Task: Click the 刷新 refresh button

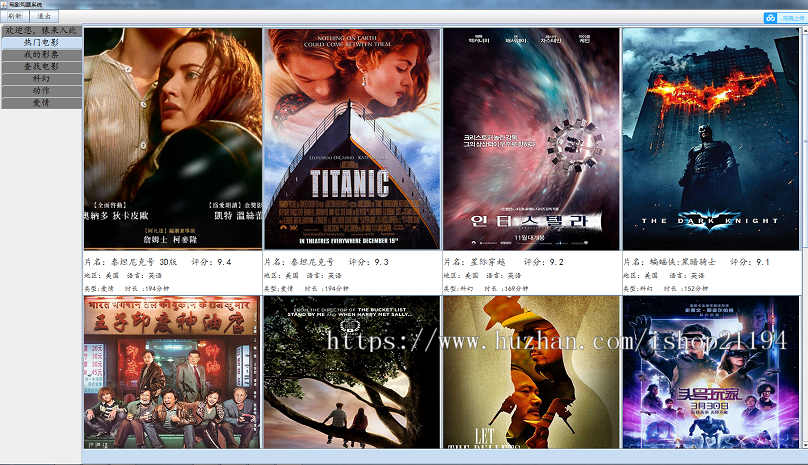Action: pyautogui.click(x=15, y=16)
